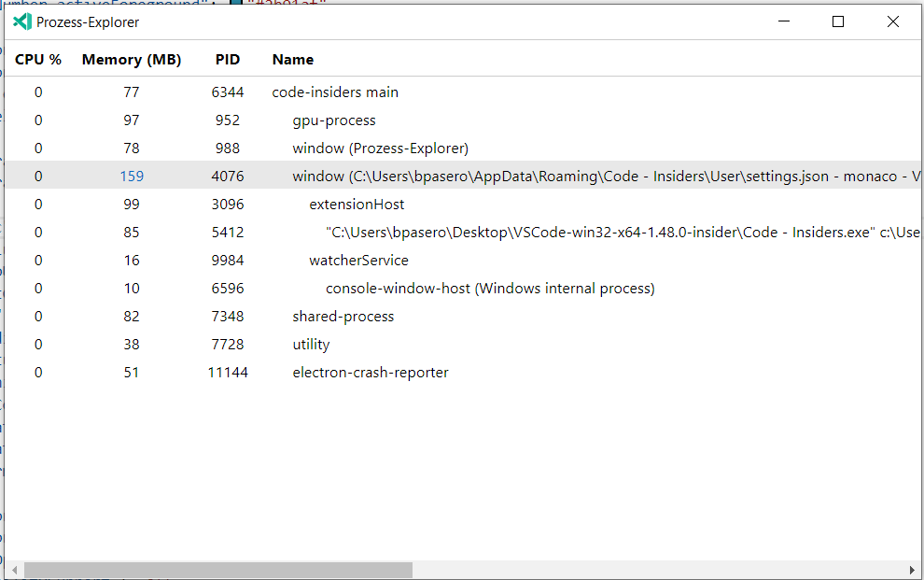The width and height of the screenshot is (924, 580).
Task: Select the shared-process row
Action: [463, 316]
